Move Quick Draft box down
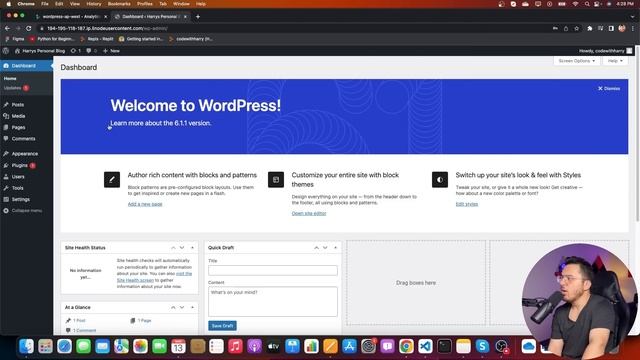 click(x=325, y=248)
